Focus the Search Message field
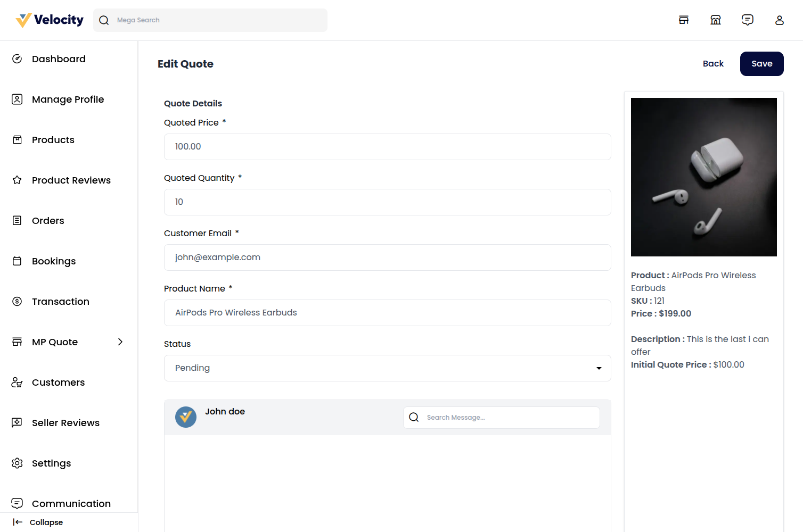Image resolution: width=803 pixels, height=532 pixels. tap(502, 418)
